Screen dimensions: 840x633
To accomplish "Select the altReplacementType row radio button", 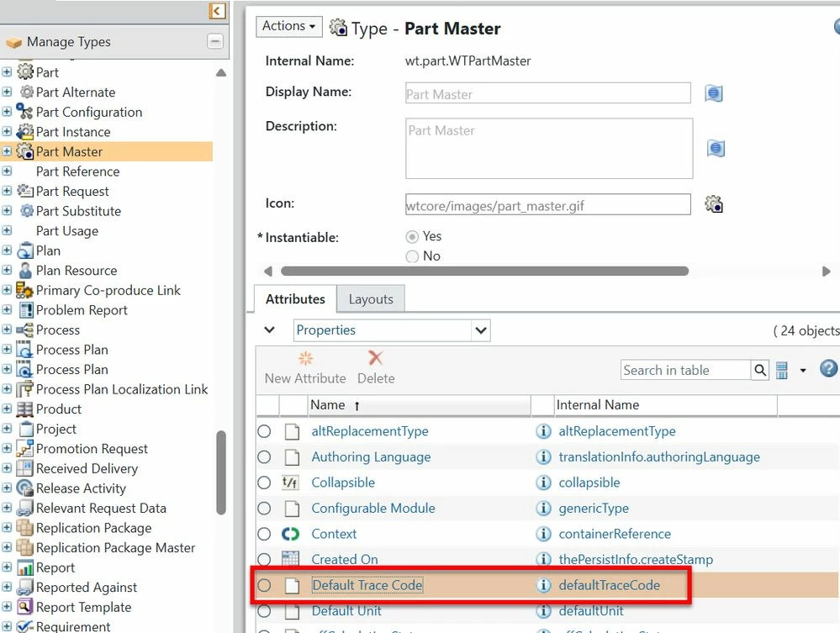I will [x=264, y=431].
